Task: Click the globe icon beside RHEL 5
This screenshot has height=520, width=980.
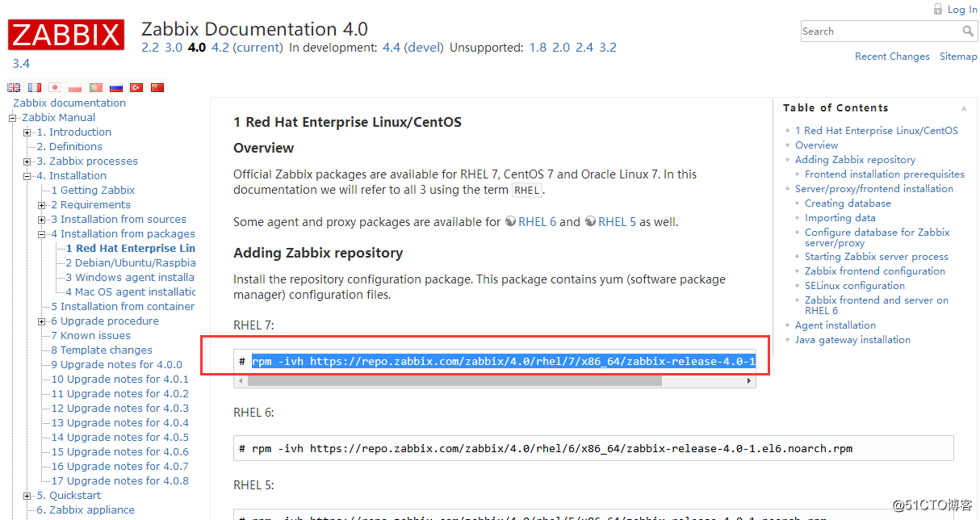Action: 590,221
